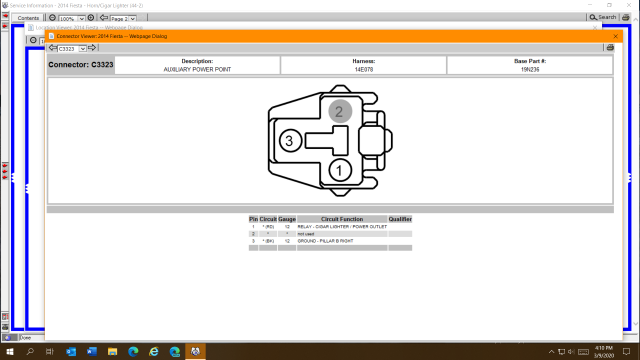Open Search in Service Information toolbar
This screenshot has height=360, width=640.
602,17
